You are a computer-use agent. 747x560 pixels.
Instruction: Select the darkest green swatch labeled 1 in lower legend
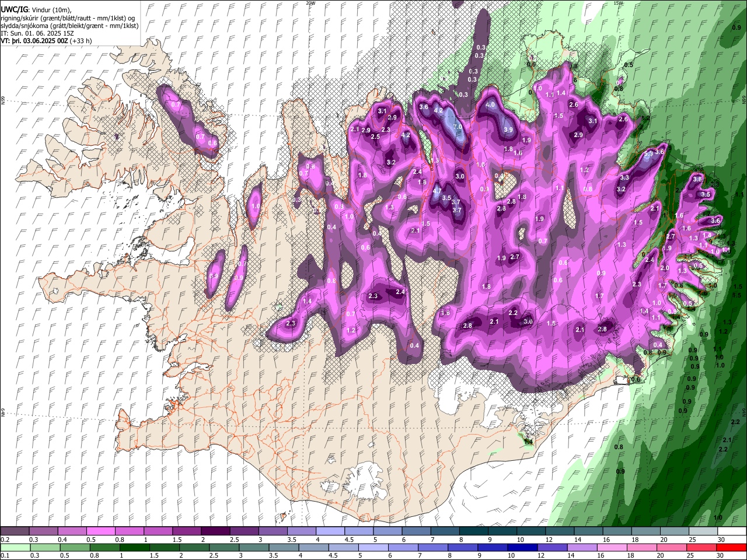tap(135, 547)
